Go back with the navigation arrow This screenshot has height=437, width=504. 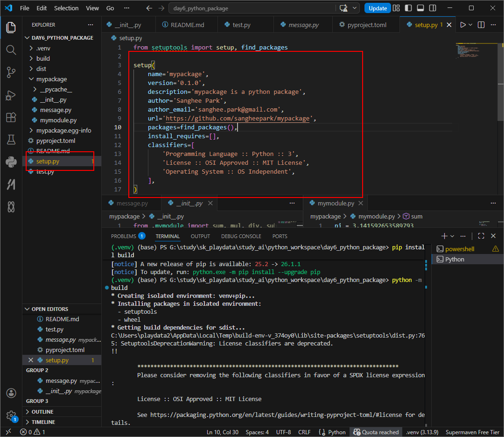[x=149, y=8]
